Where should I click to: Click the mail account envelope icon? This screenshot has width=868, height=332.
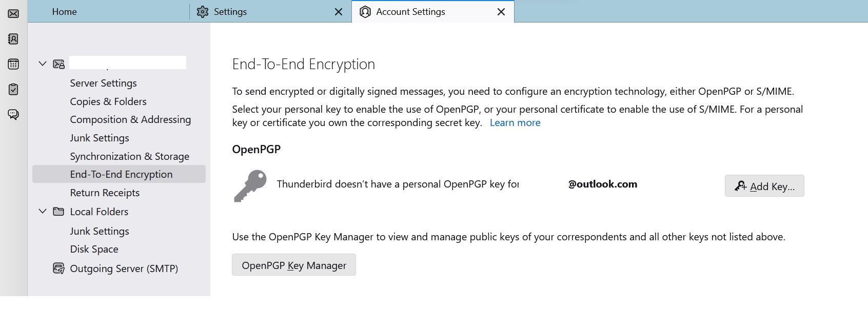point(58,64)
